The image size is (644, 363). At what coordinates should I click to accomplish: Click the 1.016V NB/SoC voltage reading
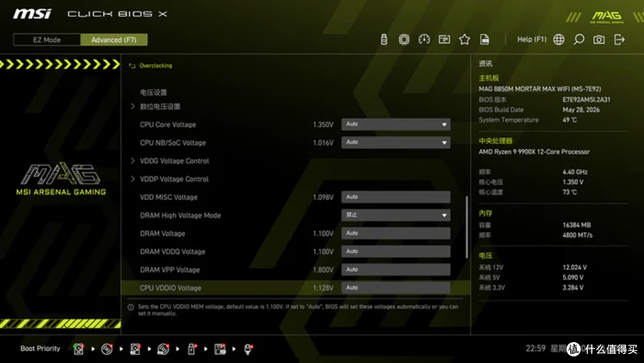pos(323,143)
